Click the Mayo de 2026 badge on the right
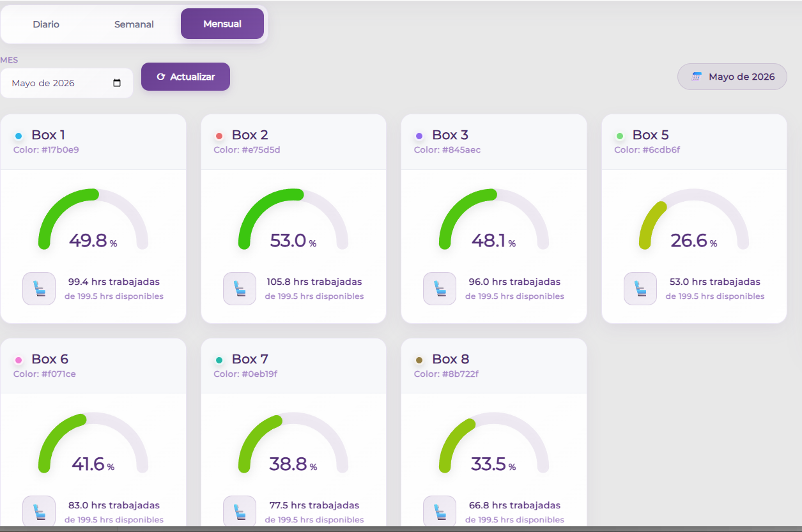This screenshot has width=802, height=532. click(x=732, y=77)
